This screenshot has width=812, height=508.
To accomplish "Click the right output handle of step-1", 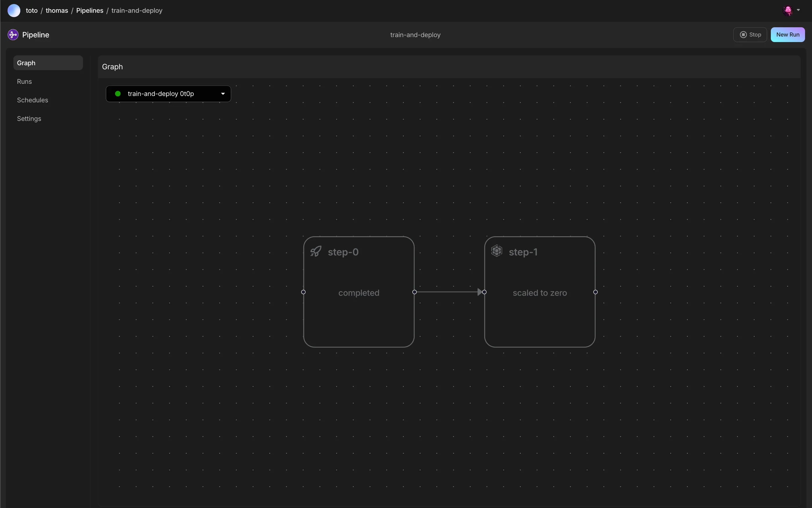I will pyautogui.click(x=596, y=292).
